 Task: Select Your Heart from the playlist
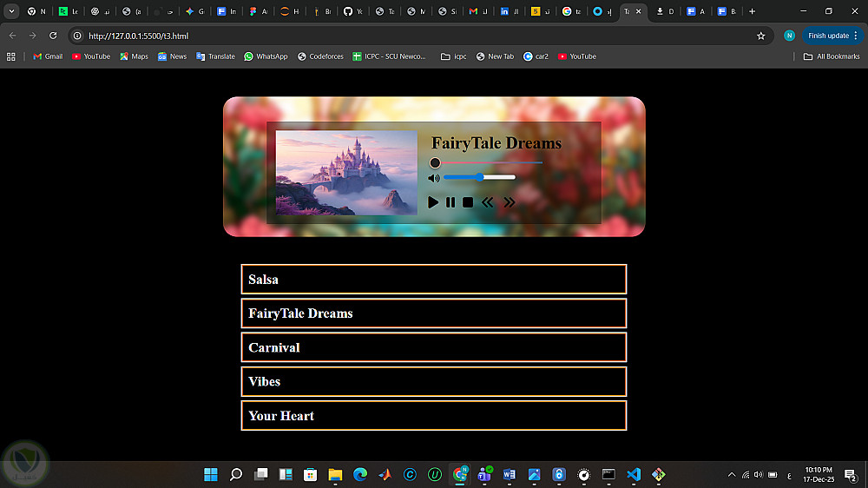434,415
